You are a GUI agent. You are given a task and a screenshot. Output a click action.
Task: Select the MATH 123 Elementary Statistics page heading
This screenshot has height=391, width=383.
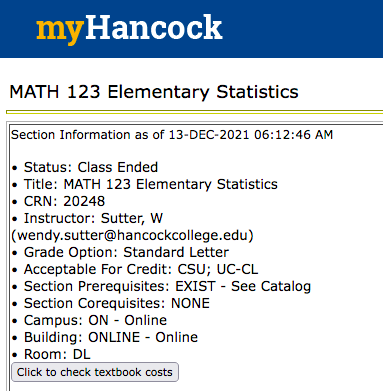click(x=154, y=92)
